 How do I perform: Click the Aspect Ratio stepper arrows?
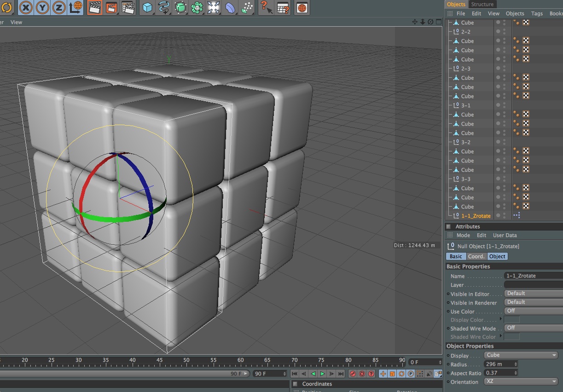click(516, 373)
